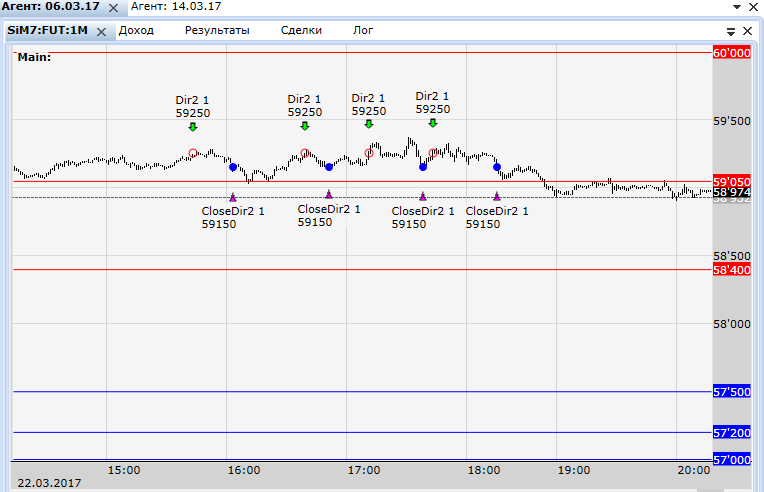Click the red 59'050 level label

pos(731,182)
